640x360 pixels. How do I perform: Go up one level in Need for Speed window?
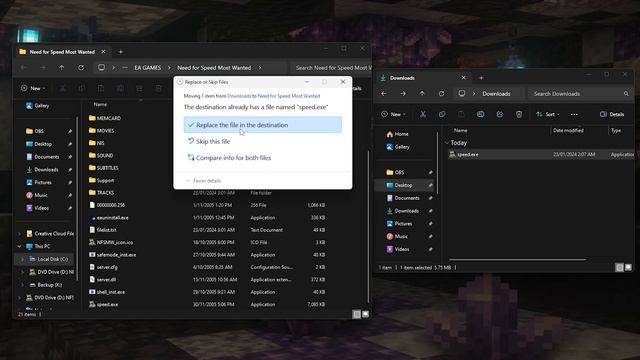pos(62,68)
